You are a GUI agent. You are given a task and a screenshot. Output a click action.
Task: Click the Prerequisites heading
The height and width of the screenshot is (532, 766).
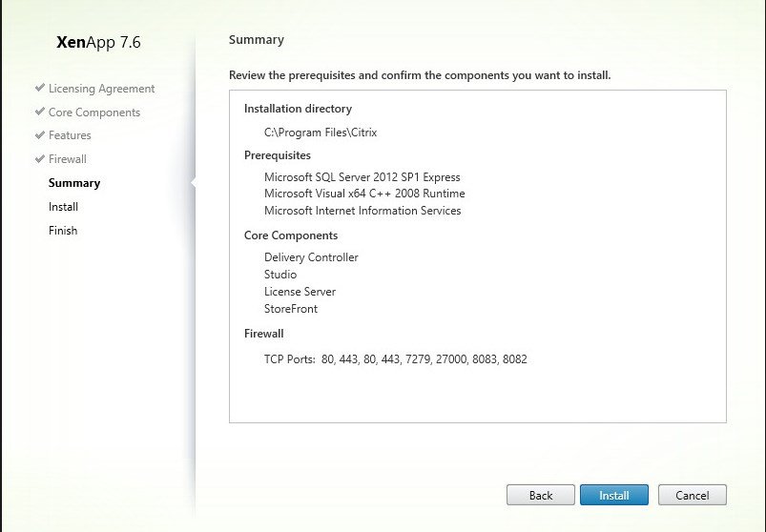tap(278, 155)
